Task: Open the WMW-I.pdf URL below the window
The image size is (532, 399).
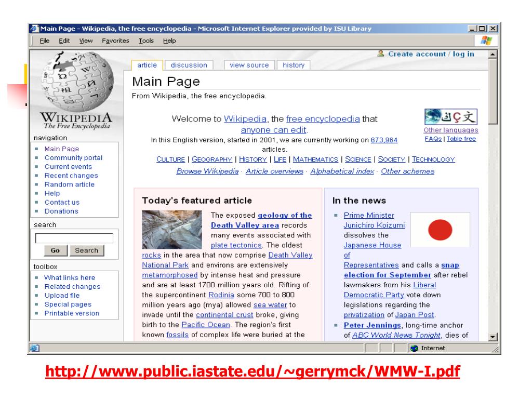Action: [x=252, y=371]
